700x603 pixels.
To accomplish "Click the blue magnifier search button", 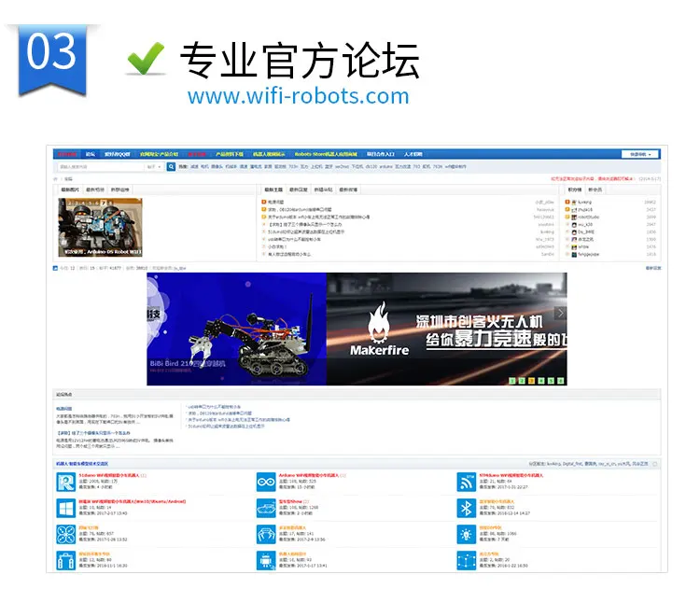I will tap(171, 166).
